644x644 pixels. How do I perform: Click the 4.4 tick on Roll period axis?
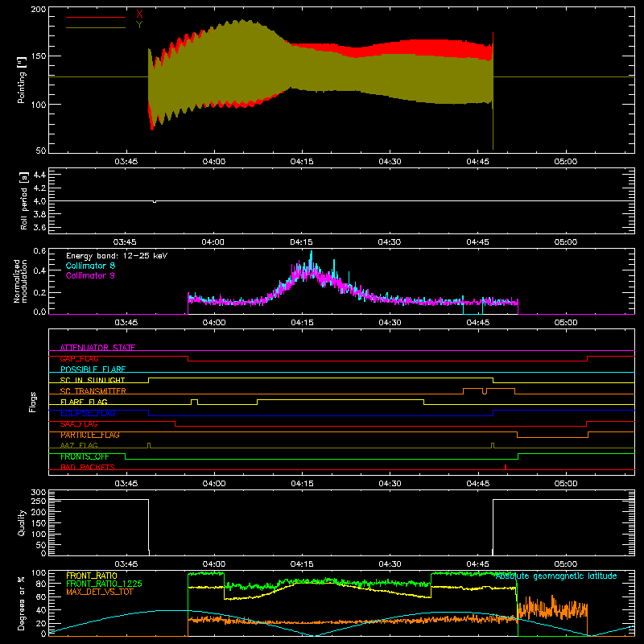click(x=39, y=175)
